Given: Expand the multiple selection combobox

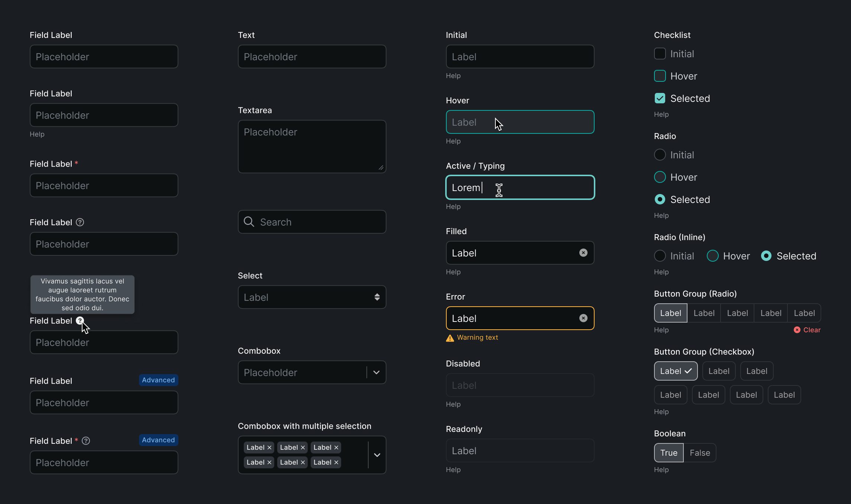Looking at the screenshot, I should click(377, 455).
